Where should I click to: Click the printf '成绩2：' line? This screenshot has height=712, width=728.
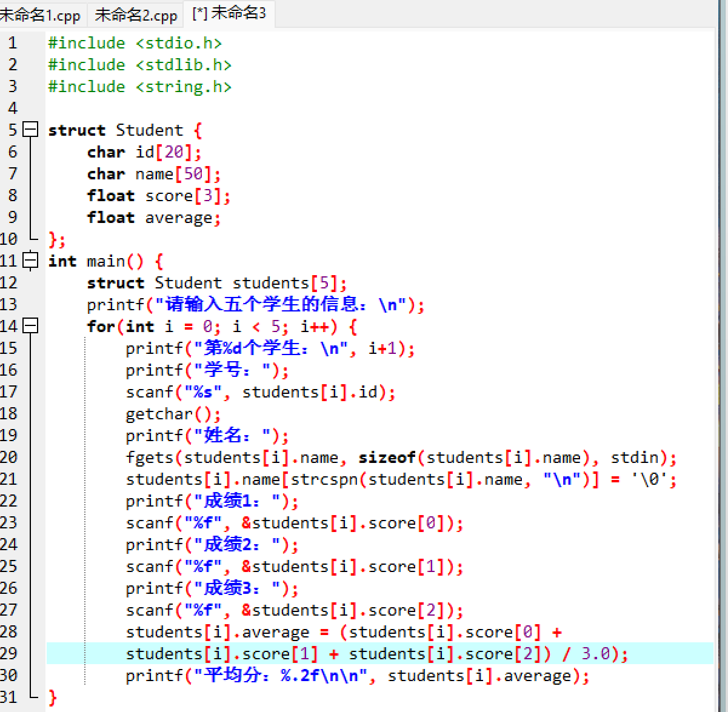pyautogui.click(x=212, y=545)
